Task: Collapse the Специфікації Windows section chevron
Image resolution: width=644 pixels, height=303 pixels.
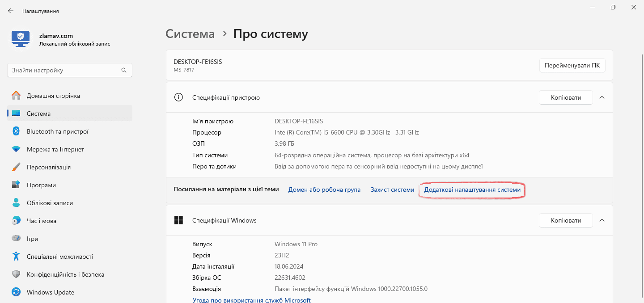Action: (x=602, y=220)
